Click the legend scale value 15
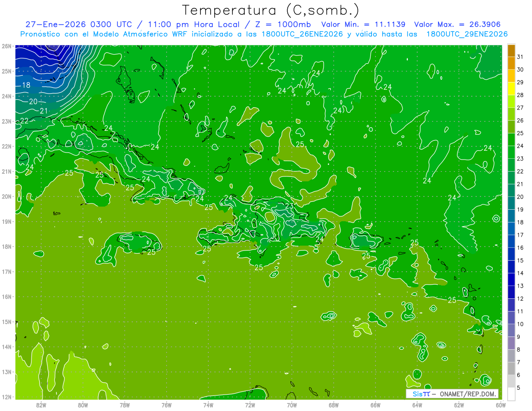This screenshot has height=411, width=532. click(520, 260)
